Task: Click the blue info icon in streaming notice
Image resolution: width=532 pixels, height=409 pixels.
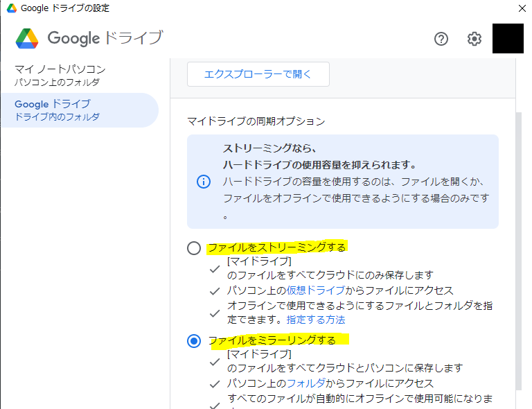Action: tap(204, 182)
